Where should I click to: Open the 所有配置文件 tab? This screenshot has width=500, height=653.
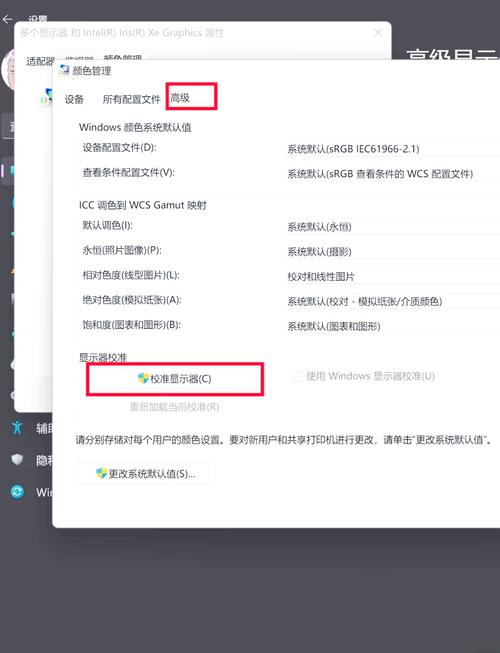131,99
